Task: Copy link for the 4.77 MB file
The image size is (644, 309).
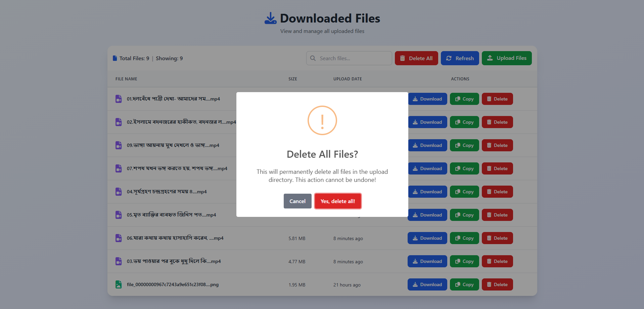Action: pyautogui.click(x=464, y=261)
